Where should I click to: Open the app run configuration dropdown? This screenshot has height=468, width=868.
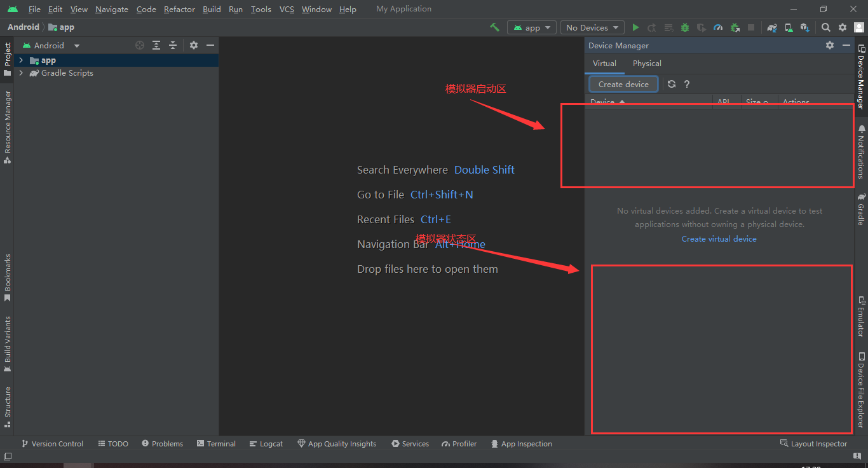click(532, 27)
